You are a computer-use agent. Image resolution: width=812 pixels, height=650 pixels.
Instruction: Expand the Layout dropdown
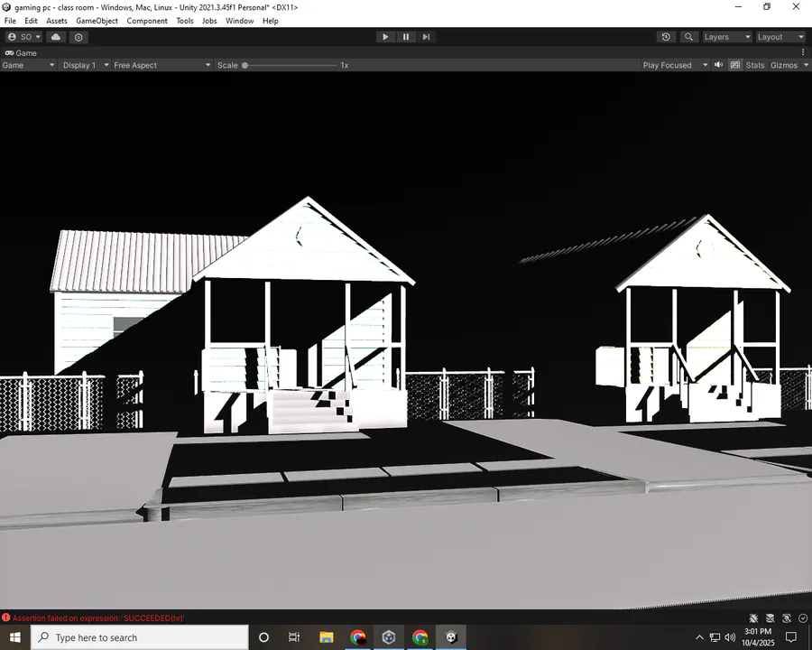pos(780,37)
